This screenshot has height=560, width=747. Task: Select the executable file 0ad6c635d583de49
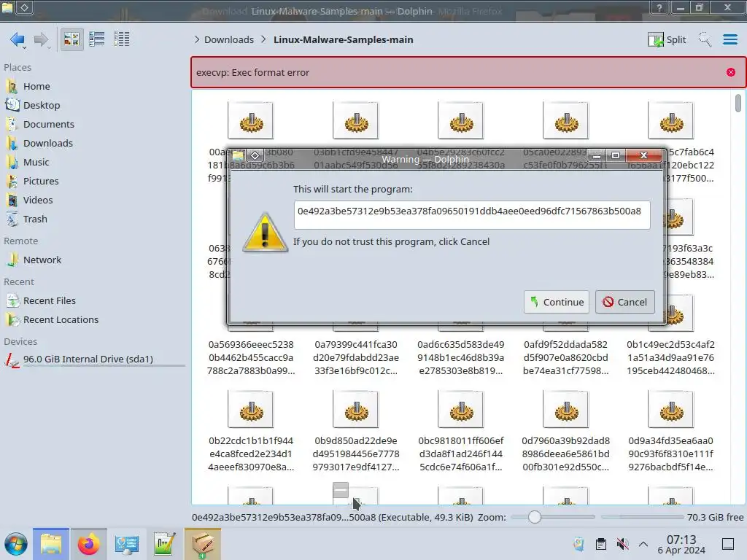(x=461, y=357)
